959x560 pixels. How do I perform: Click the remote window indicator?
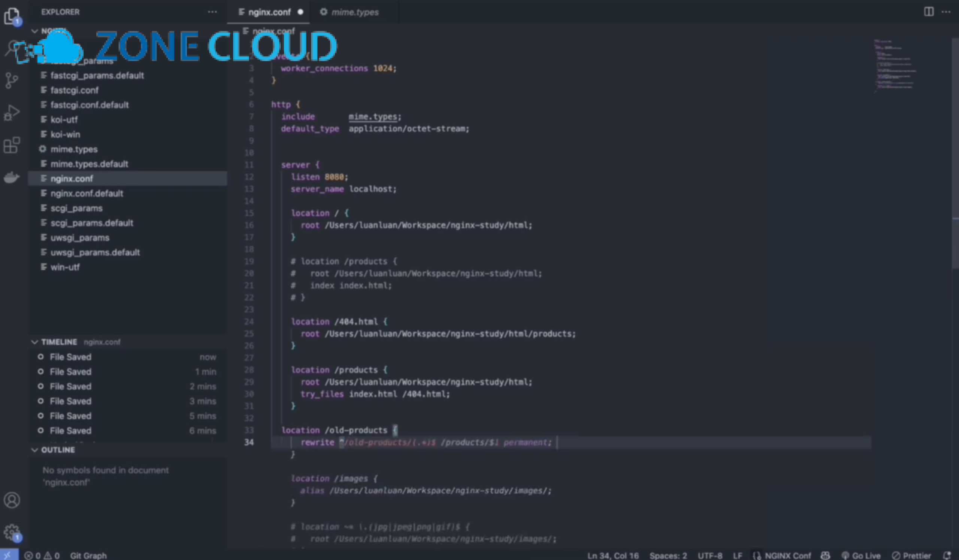[x=8, y=555]
